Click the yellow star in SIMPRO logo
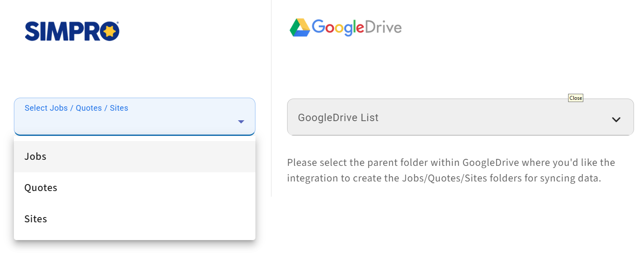This screenshot has height=257, width=644. point(109,31)
